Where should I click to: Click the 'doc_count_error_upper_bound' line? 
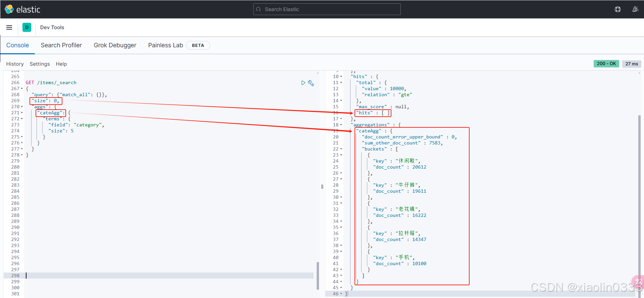pos(409,137)
